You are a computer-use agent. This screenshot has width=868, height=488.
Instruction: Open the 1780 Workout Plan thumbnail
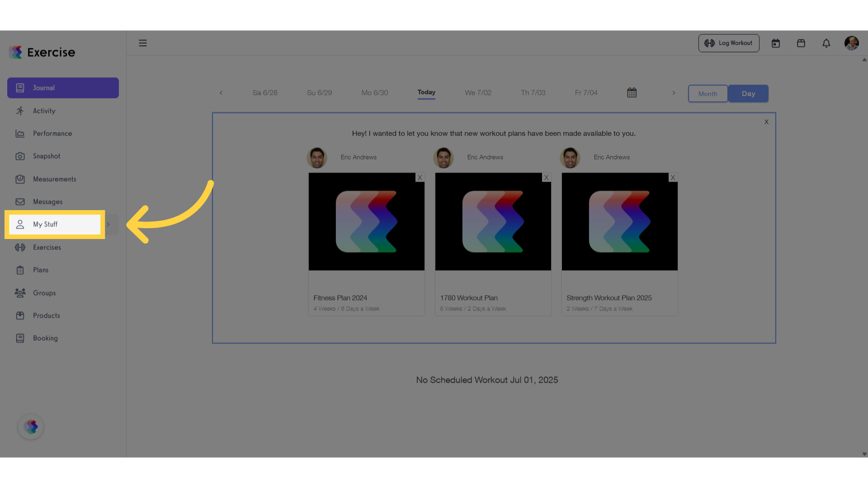pos(493,221)
